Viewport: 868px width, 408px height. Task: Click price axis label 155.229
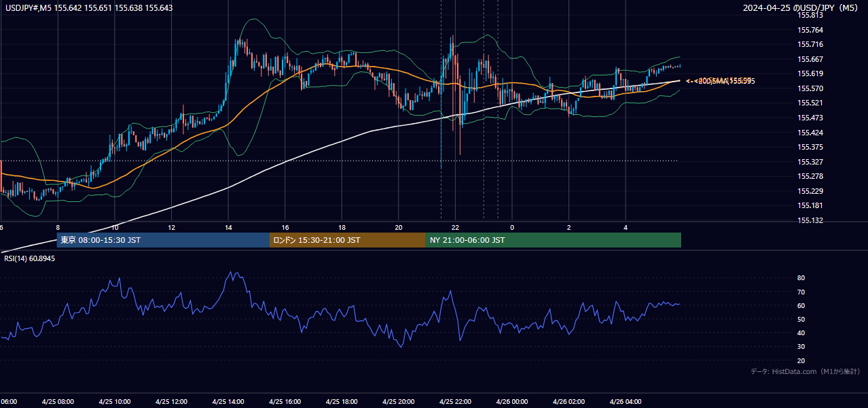(x=810, y=191)
